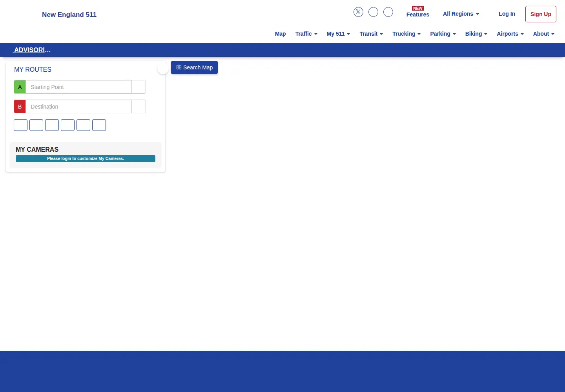565x392 pixels.
Task: Click the Search Map button
Action: pyautogui.click(x=194, y=67)
